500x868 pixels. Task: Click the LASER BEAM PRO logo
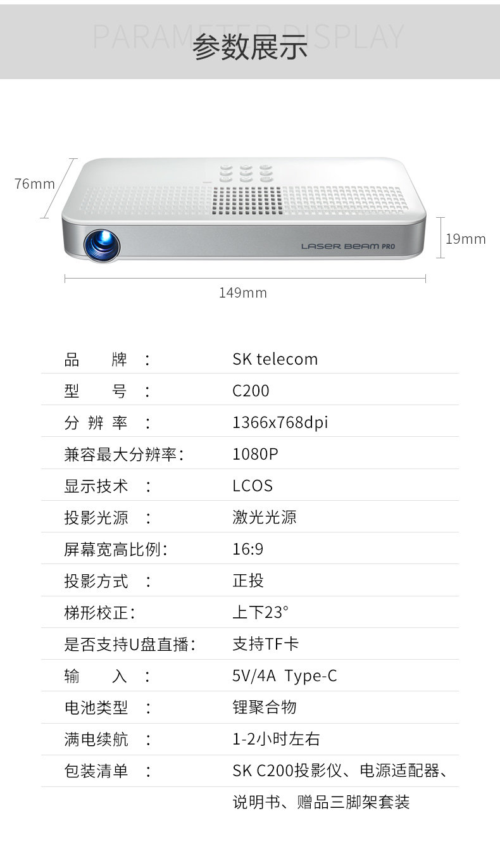(x=347, y=246)
